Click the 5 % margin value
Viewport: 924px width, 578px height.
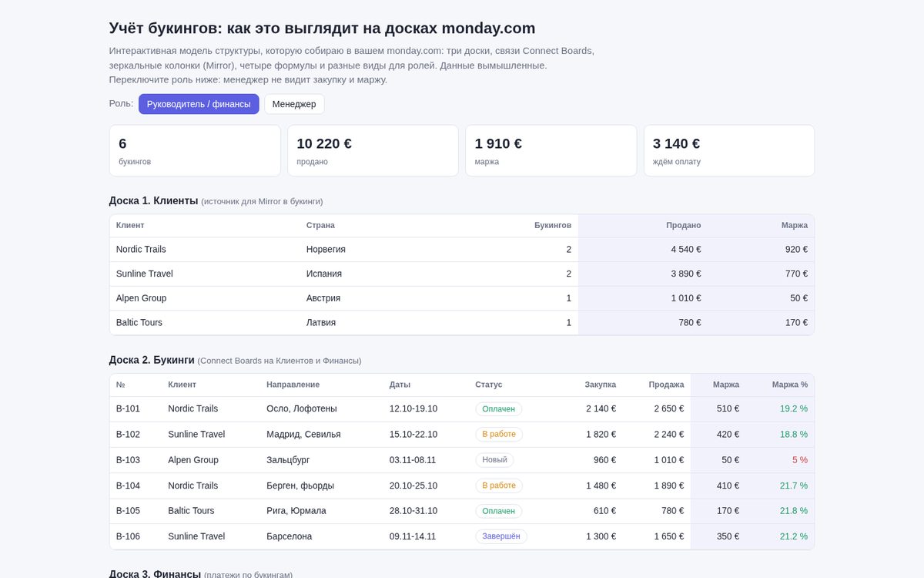[800, 460]
